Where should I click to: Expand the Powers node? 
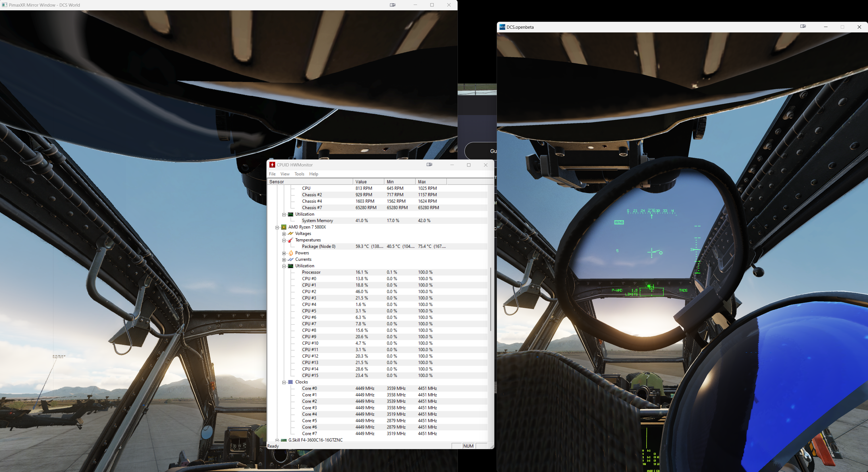click(x=284, y=253)
